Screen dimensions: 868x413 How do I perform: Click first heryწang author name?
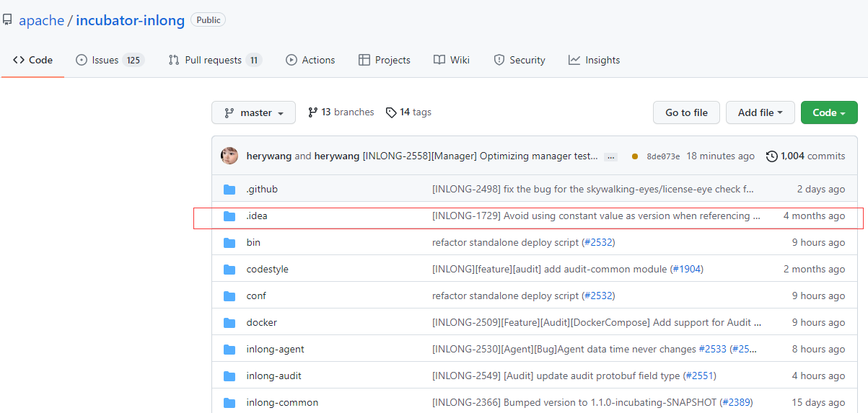coord(268,156)
